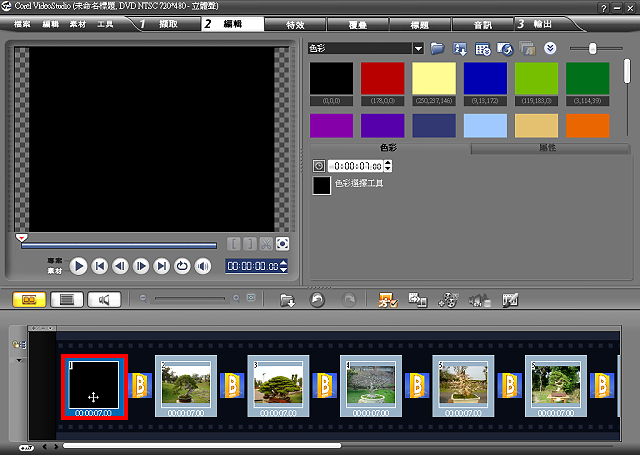The width and height of the screenshot is (640, 455).
Task: Click the export library clip icon
Action: (505, 49)
